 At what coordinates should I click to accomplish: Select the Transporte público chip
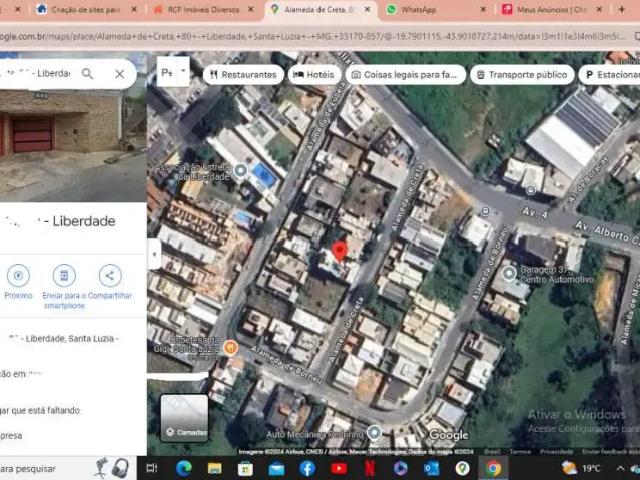(521, 75)
